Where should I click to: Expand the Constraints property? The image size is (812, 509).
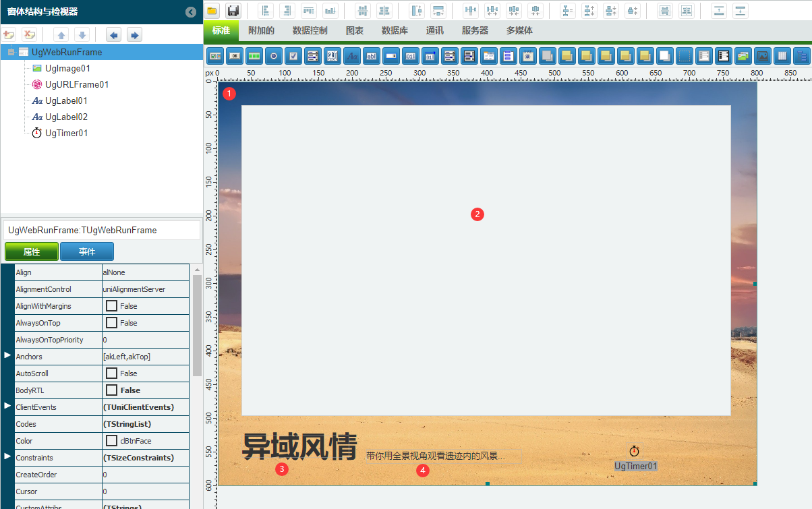pyautogui.click(x=8, y=456)
